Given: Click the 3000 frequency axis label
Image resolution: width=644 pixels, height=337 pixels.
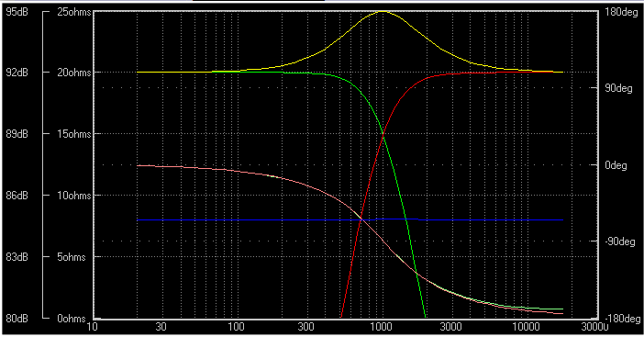Looking at the screenshot, I should 450,327.
